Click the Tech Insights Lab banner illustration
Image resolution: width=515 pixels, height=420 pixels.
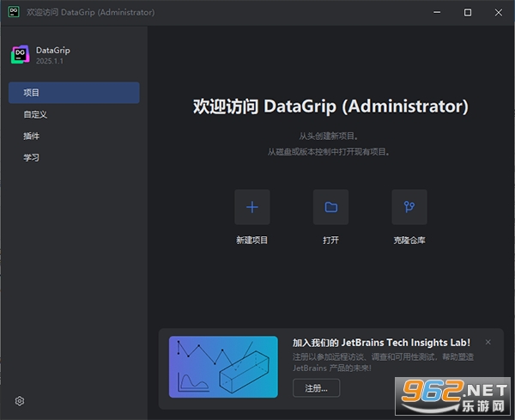223,367
